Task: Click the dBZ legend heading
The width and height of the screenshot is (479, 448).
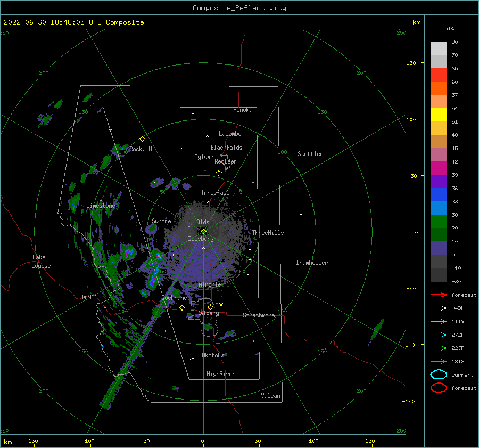Action: [451, 28]
